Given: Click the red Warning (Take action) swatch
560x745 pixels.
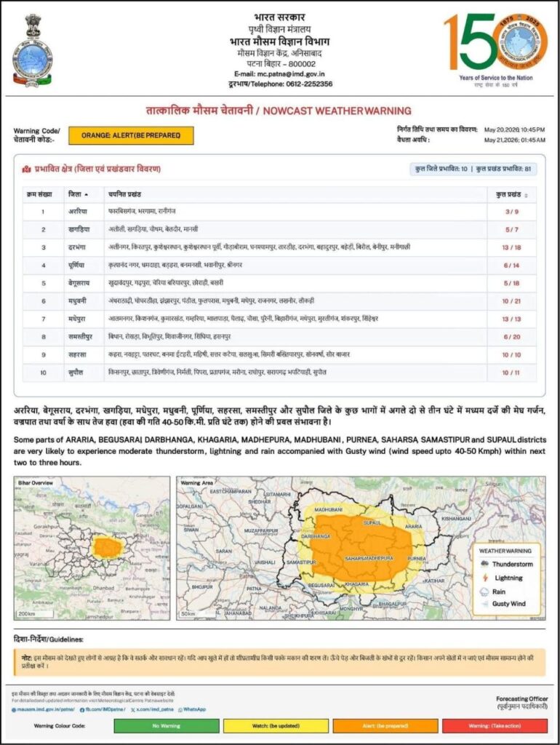Looking at the screenshot, I should pyautogui.click(x=495, y=726).
